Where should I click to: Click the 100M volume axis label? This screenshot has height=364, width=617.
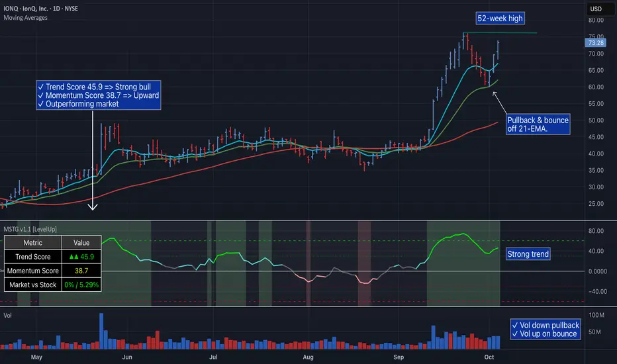[596, 315]
